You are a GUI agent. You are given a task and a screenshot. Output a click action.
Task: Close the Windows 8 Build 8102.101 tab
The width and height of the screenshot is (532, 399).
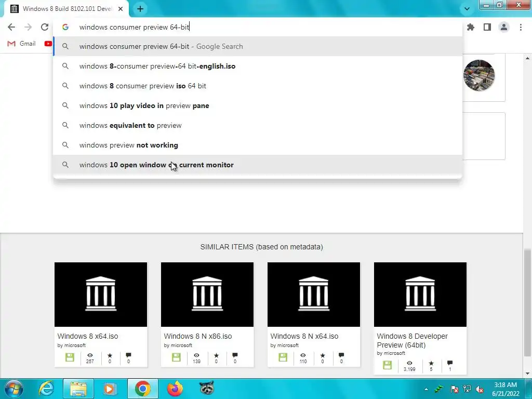click(121, 9)
